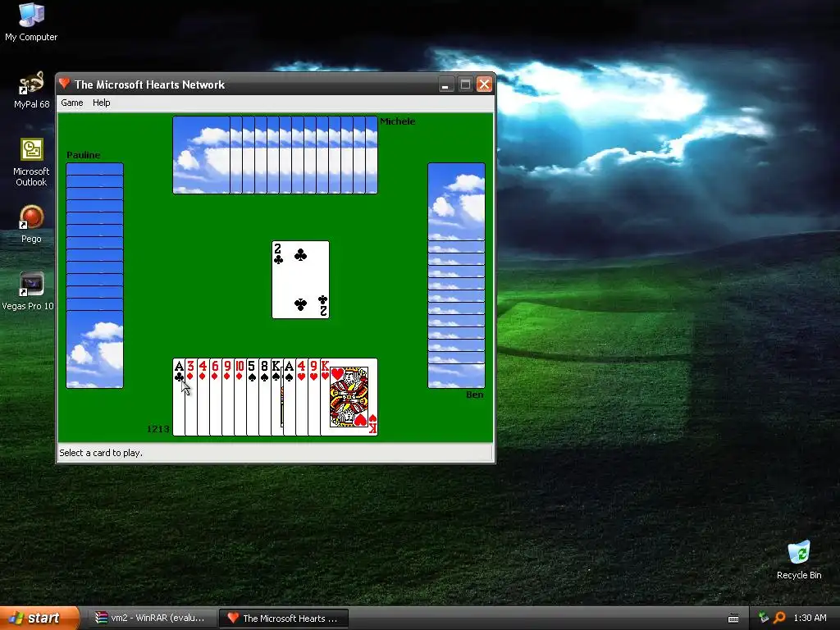Select the Recycle Bin desktop icon
Image resolution: width=840 pixels, height=630 pixels.
[799, 560]
